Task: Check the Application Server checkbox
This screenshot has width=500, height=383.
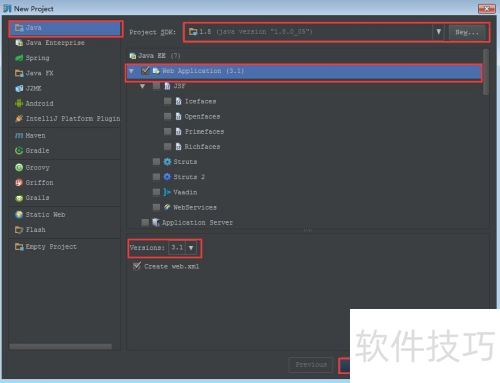Action: click(x=145, y=222)
